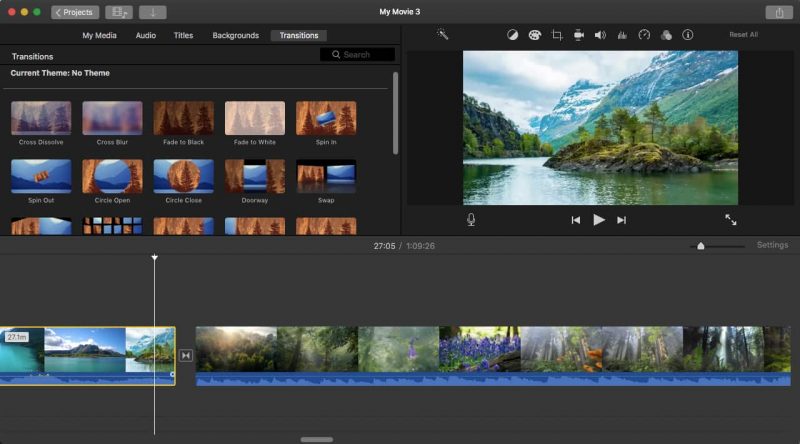The height and width of the screenshot is (444, 800).
Task: Switch to the Backgrounds tab
Action: click(x=235, y=35)
